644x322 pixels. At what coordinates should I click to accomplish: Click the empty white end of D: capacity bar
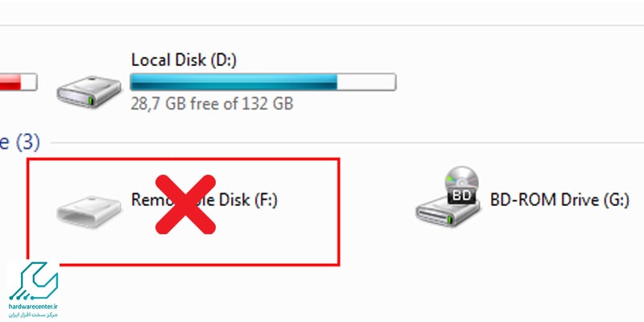click(x=366, y=82)
